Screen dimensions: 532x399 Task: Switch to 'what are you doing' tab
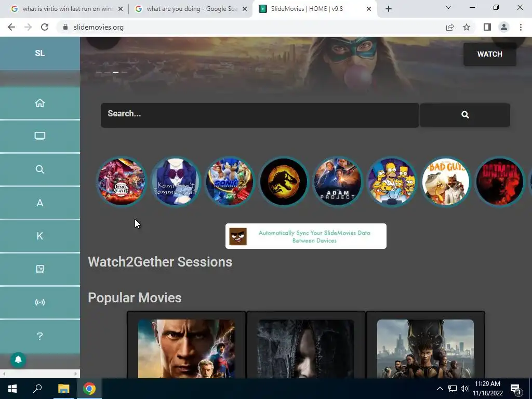click(x=191, y=9)
